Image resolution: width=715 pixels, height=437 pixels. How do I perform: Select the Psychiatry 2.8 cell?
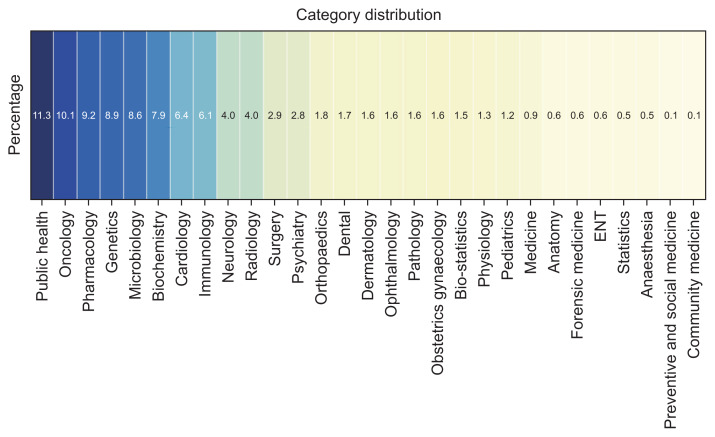pos(298,116)
